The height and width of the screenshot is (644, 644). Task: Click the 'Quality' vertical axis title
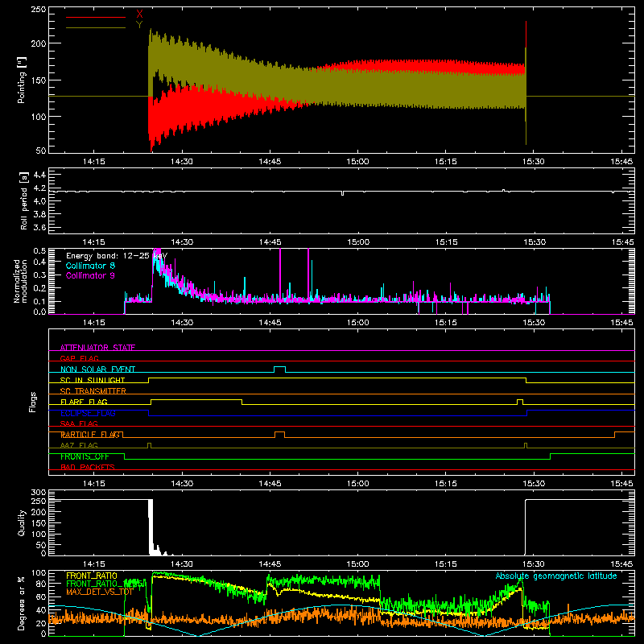[22, 522]
